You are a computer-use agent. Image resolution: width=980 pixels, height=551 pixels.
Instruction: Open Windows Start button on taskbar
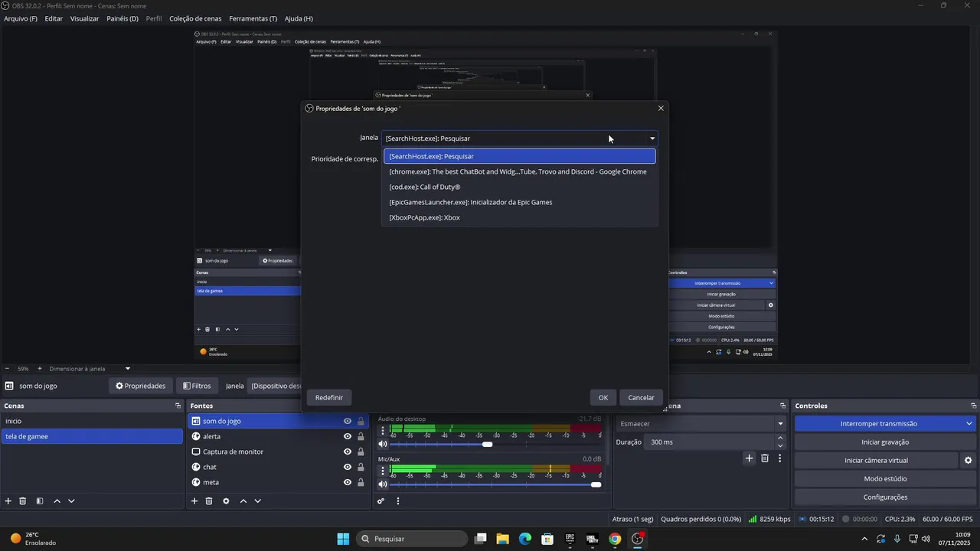click(343, 539)
